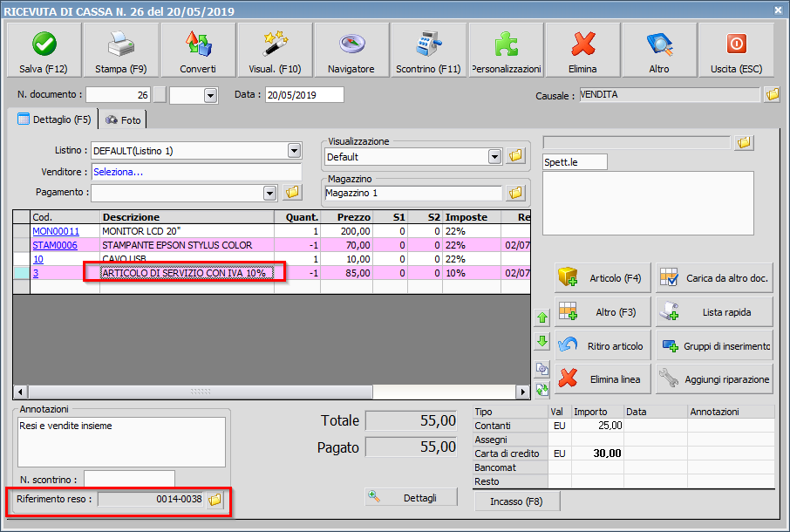
Task: Click grid scrollbar right arrow
Action: click(523, 392)
